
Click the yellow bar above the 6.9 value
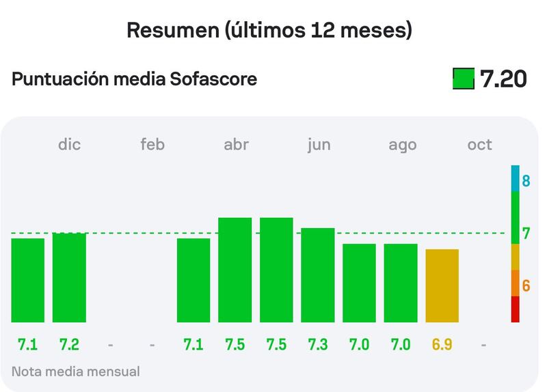442,285
